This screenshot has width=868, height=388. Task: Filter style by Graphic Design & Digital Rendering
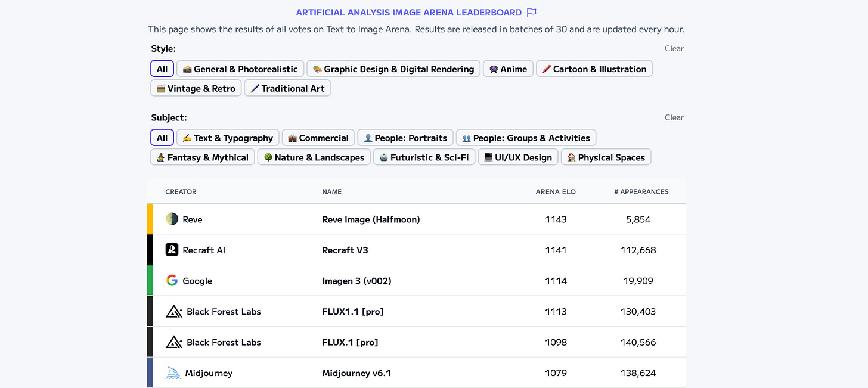[393, 69]
